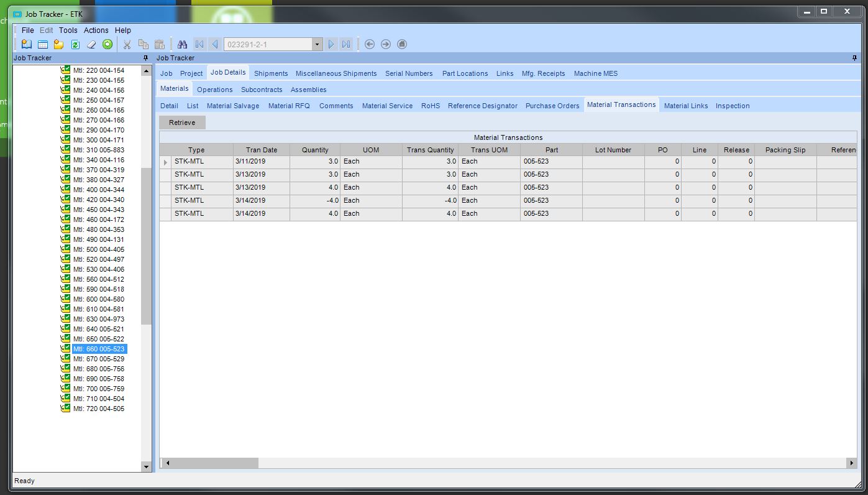Jump to the first record arrow

pyautogui.click(x=199, y=44)
